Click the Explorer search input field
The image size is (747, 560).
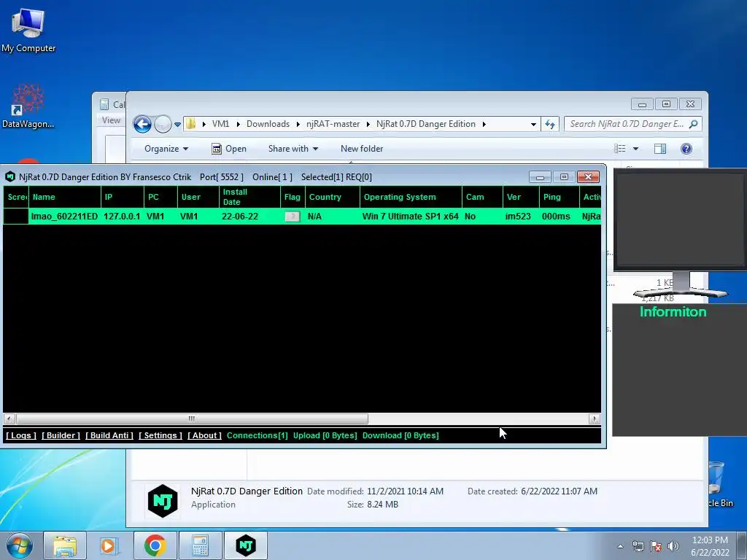click(x=627, y=124)
